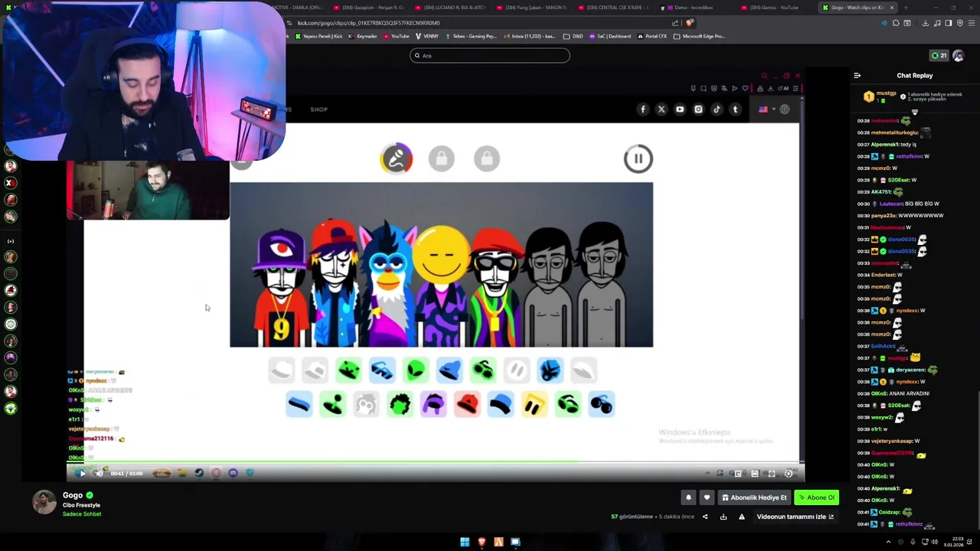
Task: Collapse the Chat Replay panel
Action: tap(857, 76)
